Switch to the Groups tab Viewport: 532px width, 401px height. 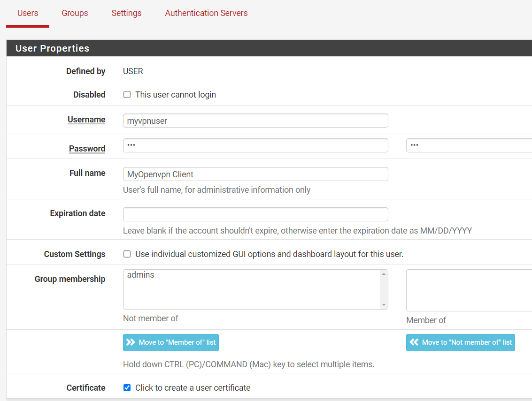pos(75,13)
